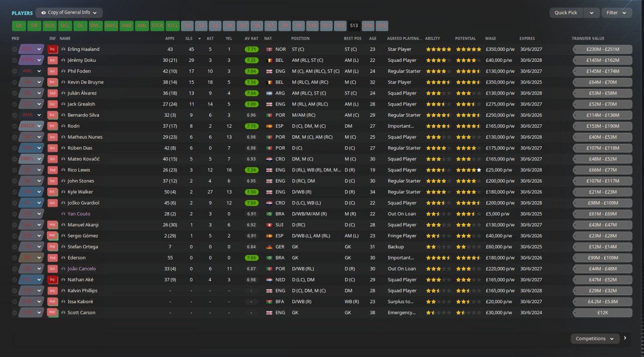Click the player profile icon next to Phil Foden
The width and height of the screenshot is (644, 357).
click(63, 71)
